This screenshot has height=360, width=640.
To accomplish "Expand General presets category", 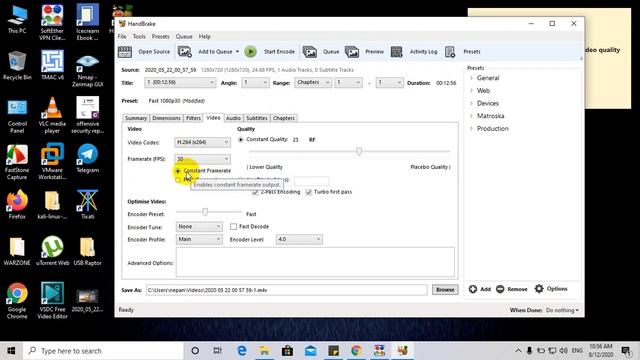I will [x=471, y=78].
